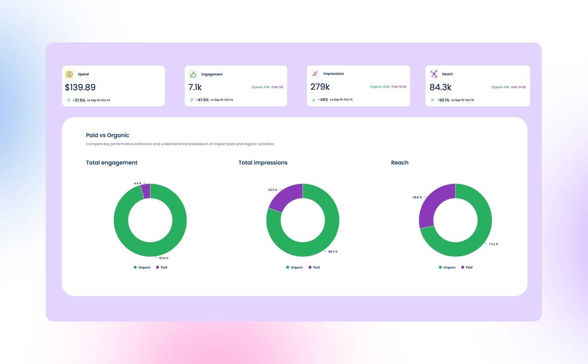Click the Paid vs Organic heading
588x364 pixels.
tap(107, 135)
